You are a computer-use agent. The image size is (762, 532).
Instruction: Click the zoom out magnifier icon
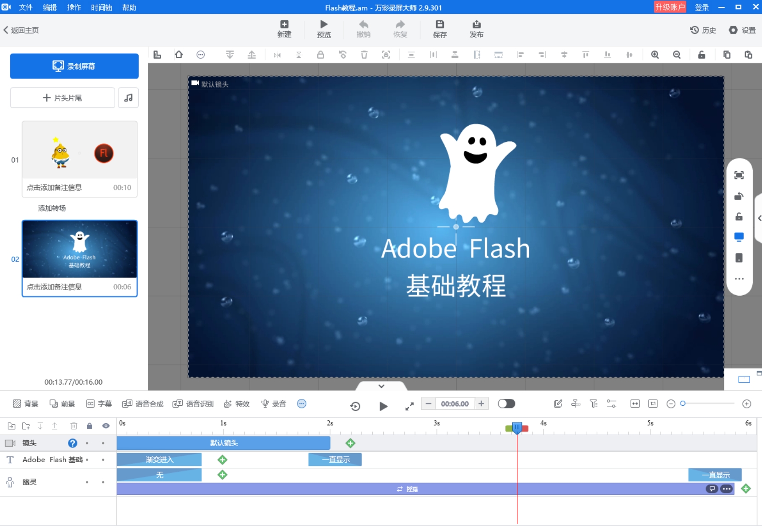pos(677,55)
